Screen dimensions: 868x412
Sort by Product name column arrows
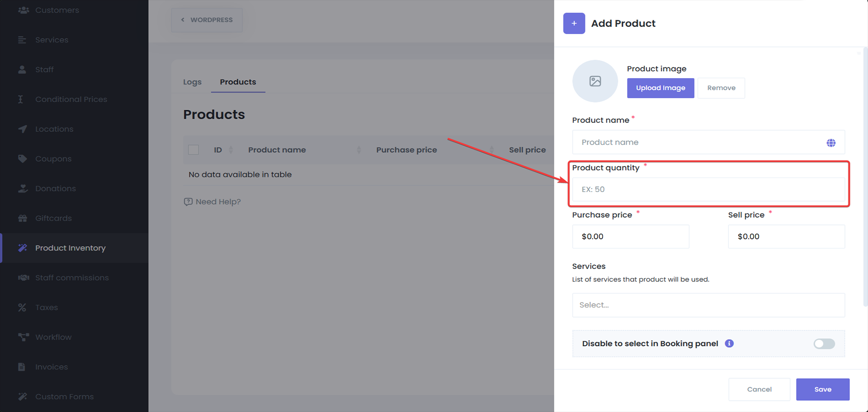pyautogui.click(x=359, y=150)
